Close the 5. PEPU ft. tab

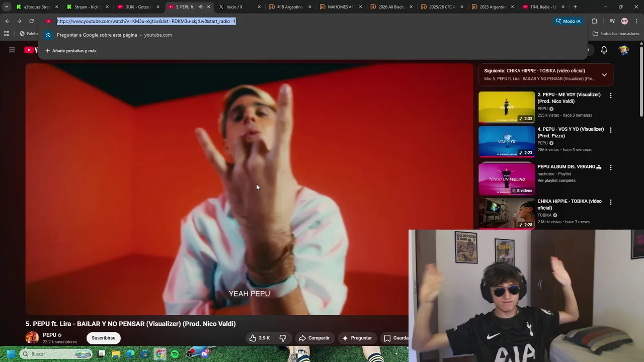pyautogui.click(x=208, y=7)
